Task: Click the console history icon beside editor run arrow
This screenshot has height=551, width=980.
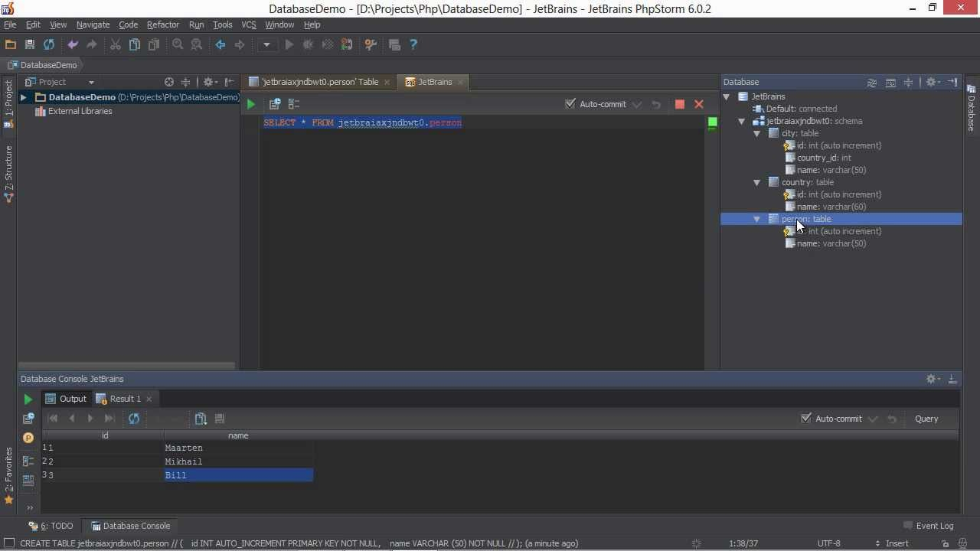Action: click(275, 104)
